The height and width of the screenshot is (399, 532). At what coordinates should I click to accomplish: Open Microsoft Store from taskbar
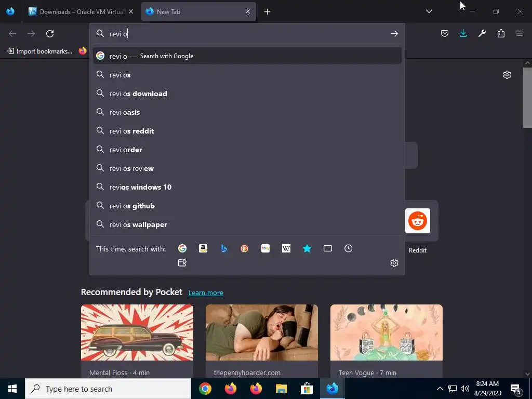point(307,389)
